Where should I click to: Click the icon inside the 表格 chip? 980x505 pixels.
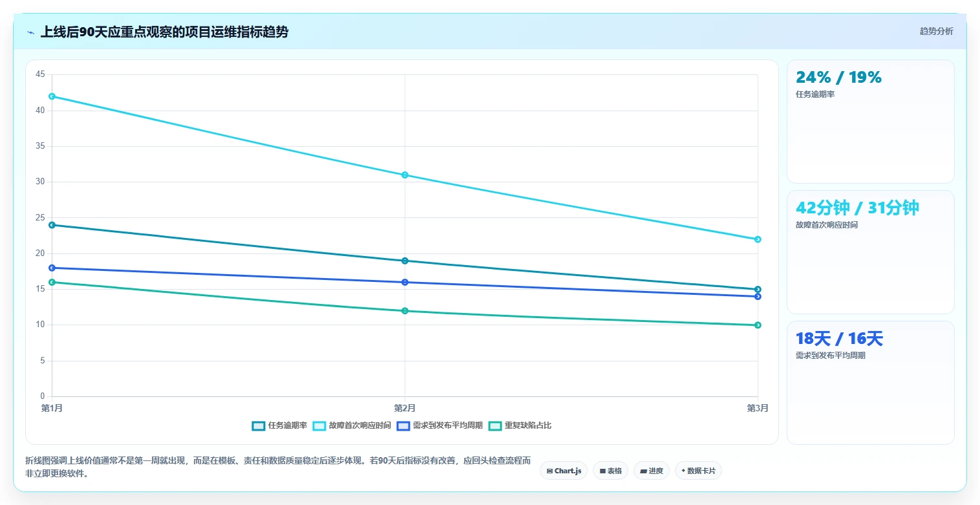point(602,471)
